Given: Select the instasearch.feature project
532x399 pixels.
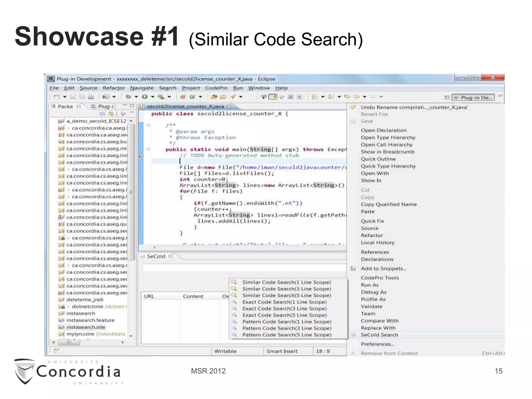Looking at the screenshot, I should pyautogui.click(x=87, y=320).
